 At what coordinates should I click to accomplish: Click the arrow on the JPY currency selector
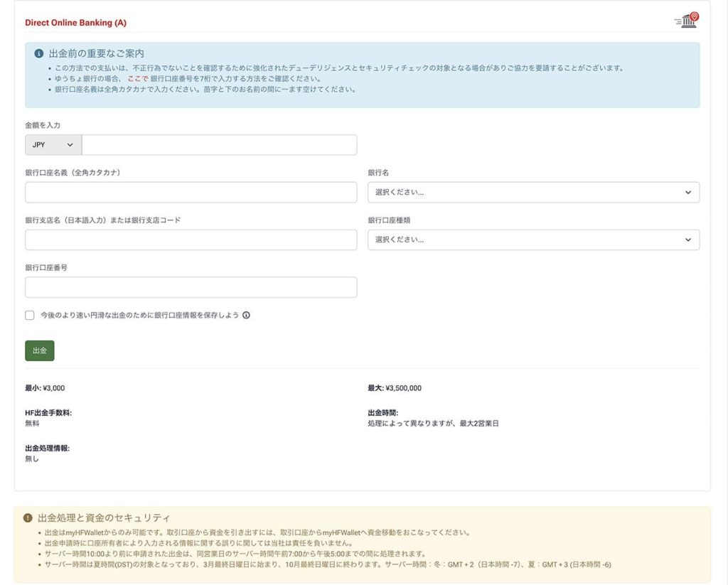71,144
